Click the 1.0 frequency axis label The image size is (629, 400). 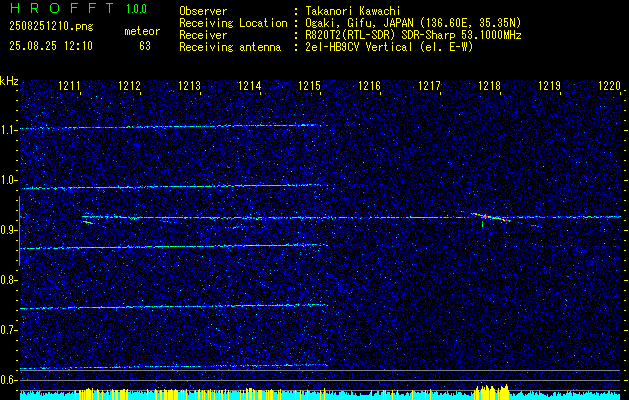click(x=7, y=180)
